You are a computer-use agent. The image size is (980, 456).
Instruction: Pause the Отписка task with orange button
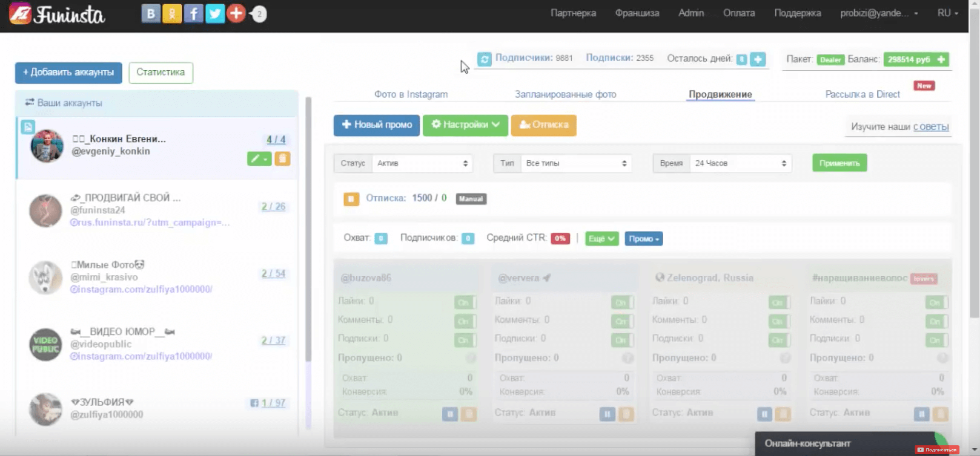(x=351, y=199)
